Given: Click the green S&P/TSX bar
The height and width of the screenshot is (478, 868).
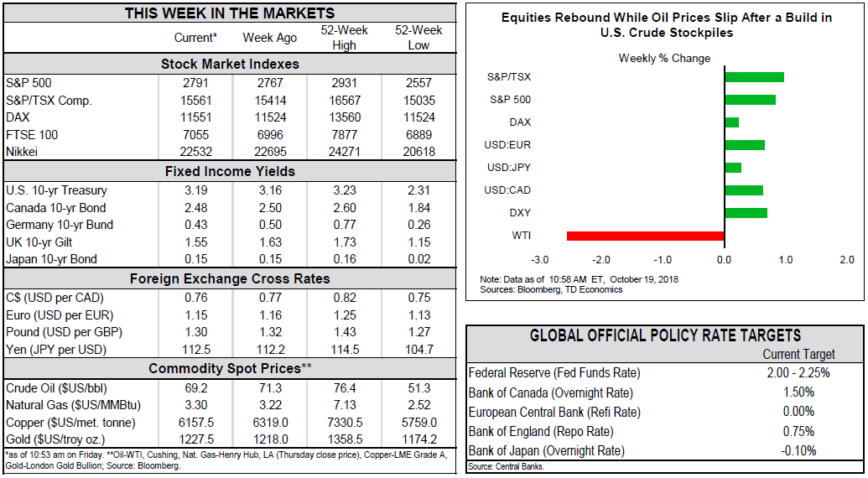Looking at the screenshot, I should pos(754,77).
